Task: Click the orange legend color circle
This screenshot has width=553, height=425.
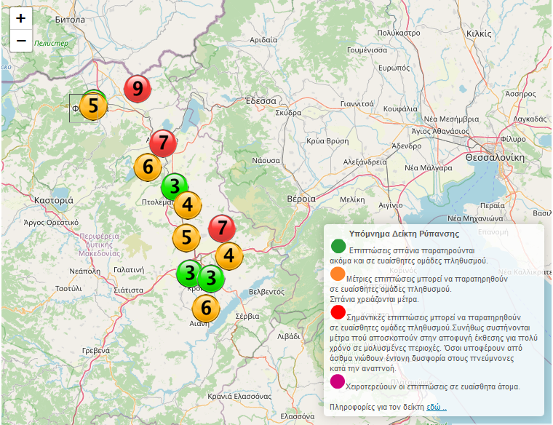Action: [338, 274]
